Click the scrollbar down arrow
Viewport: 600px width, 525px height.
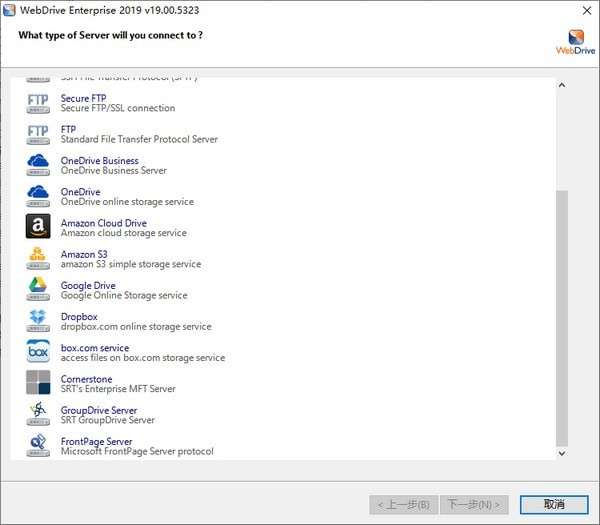[x=562, y=453]
